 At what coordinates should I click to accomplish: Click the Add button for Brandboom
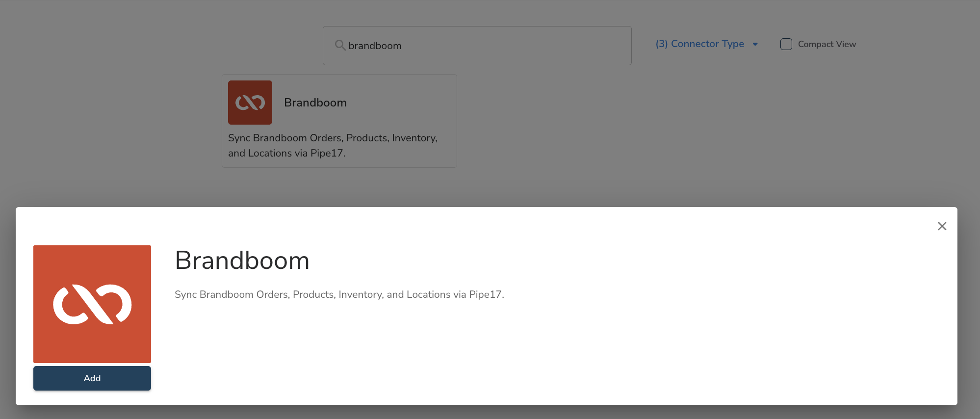coord(92,378)
